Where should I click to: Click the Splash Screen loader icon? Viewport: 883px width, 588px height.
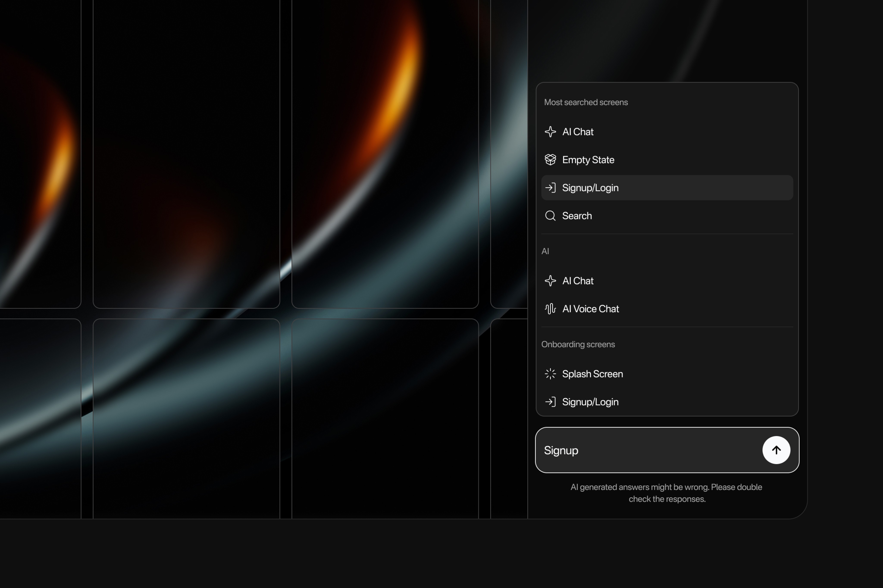click(550, 374)
